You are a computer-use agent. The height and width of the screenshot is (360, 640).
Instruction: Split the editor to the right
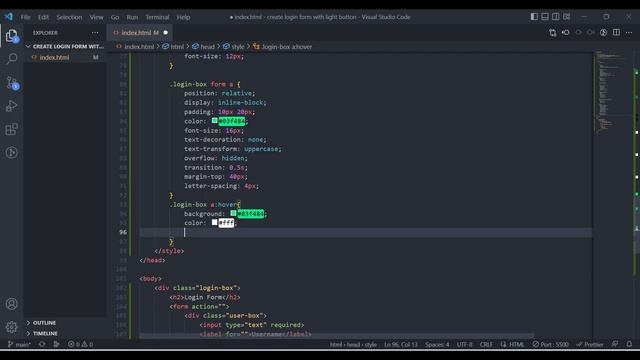pyautogui.click(x=616, y=33)
